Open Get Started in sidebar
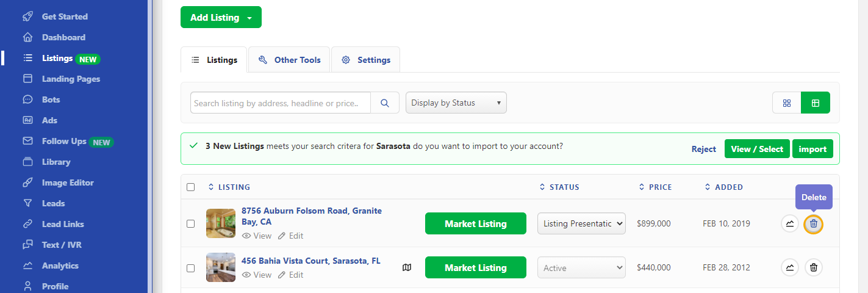The height and width of the screenshot is (293, 868). [x=65, y=16]
